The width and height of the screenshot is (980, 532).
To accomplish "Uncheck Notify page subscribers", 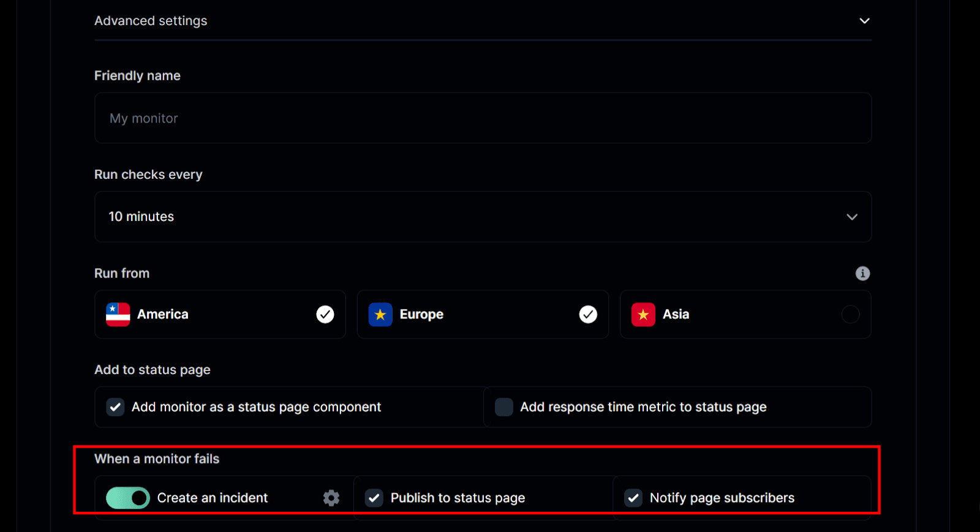I will [x=633, y=498].
